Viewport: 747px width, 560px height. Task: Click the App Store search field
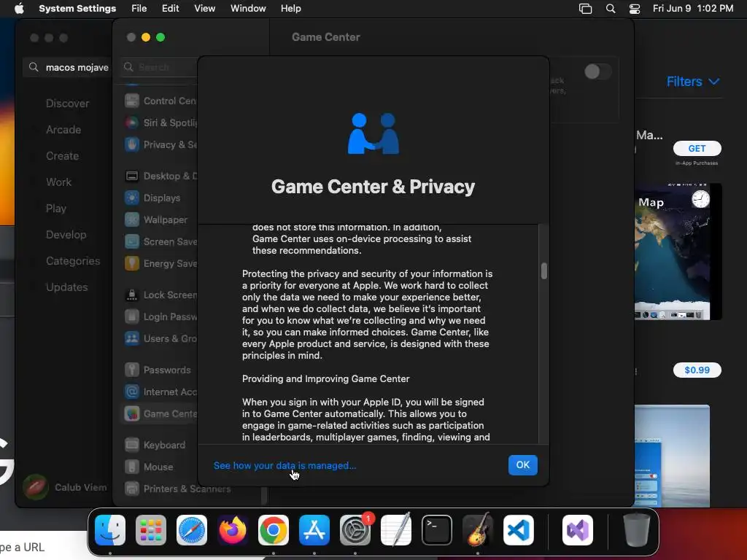click(x=67, y=67)
